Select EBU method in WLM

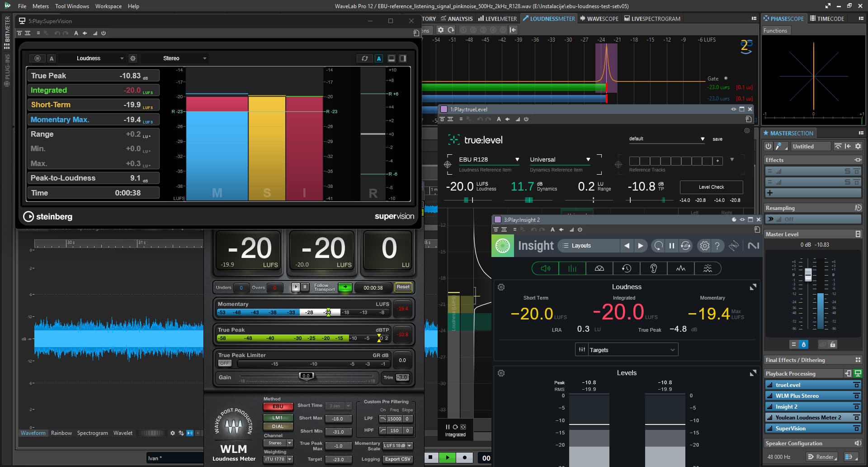click(278, 406)
